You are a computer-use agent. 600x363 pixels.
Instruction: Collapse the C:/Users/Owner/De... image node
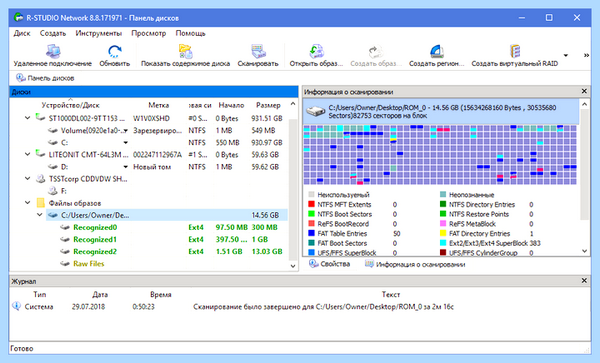tap(39, 215)
